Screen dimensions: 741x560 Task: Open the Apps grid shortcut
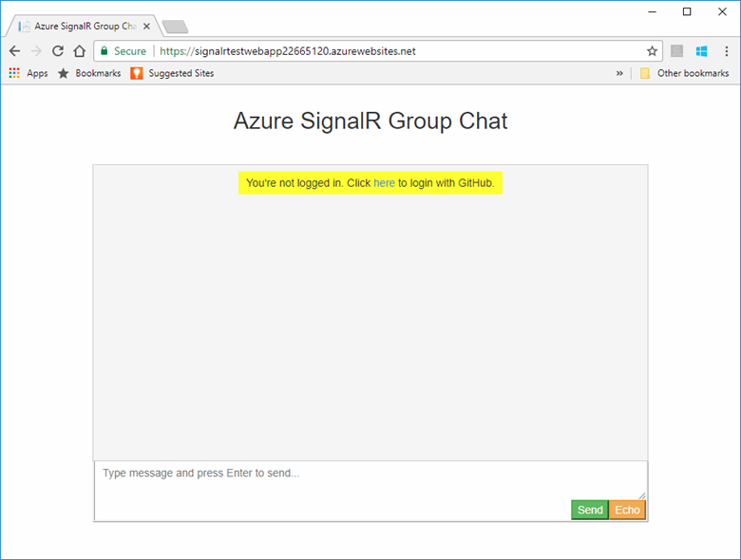tap(28, 73)
